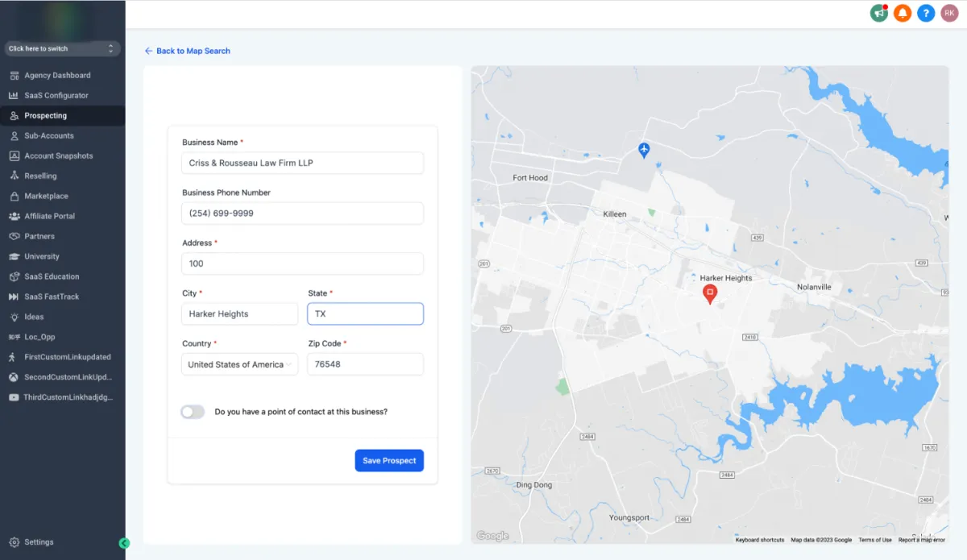Click the Harker Heights map label

[726, 278]
